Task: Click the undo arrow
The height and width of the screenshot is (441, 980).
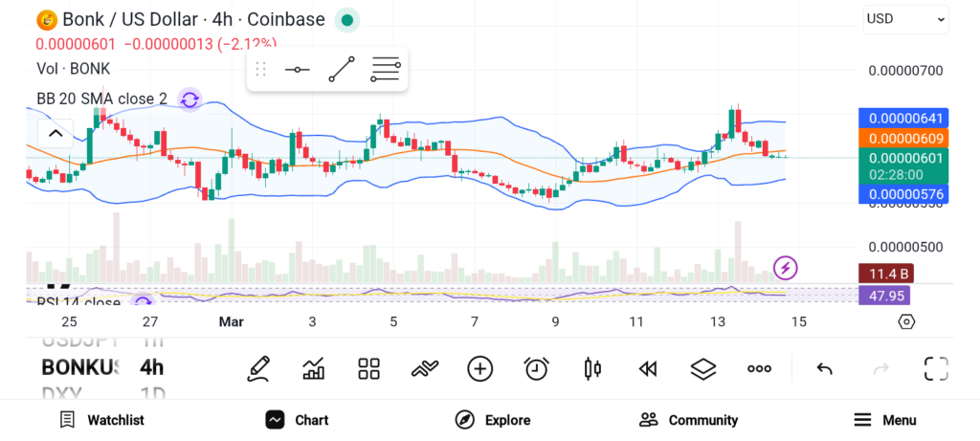Action: [824, 368]
